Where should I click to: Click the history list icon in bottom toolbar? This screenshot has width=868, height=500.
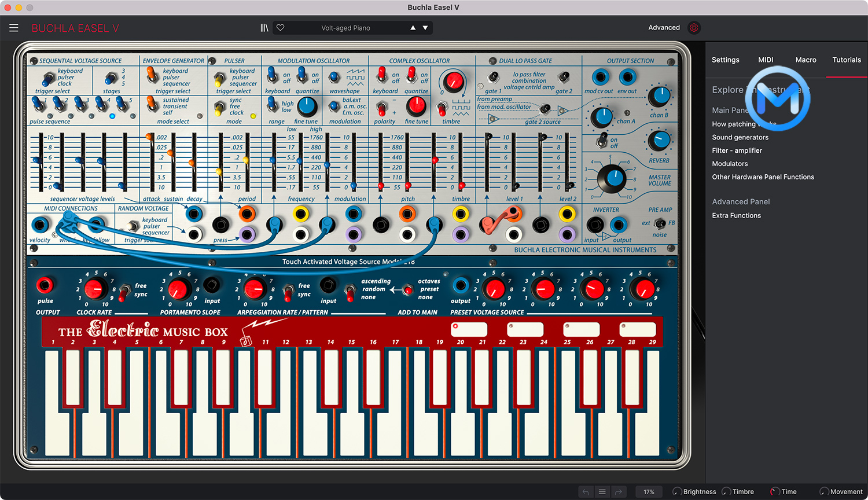click(602, 491)
